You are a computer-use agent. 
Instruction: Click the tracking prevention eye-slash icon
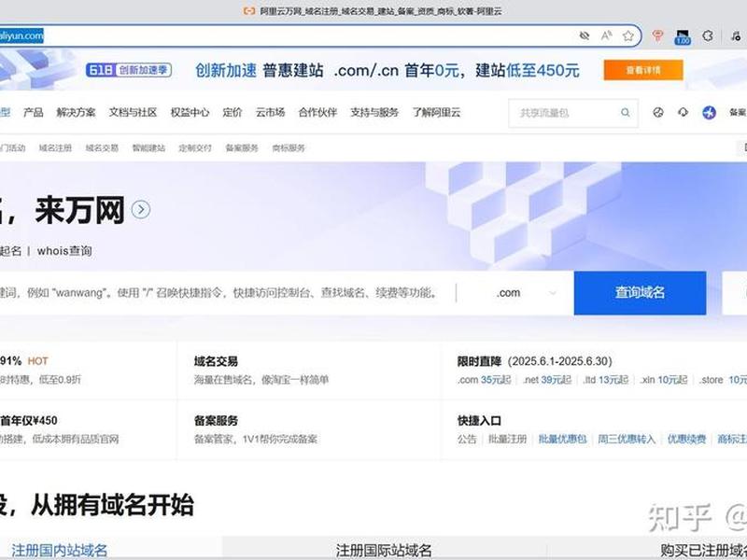tap(585, 35)
